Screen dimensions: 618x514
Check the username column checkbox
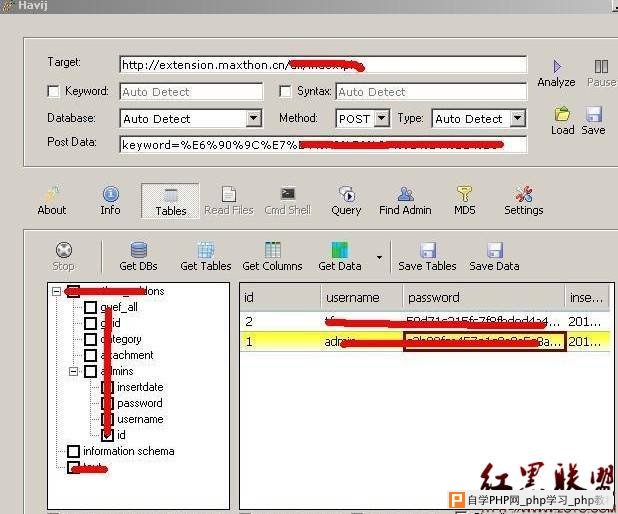(x=107, y=419)
